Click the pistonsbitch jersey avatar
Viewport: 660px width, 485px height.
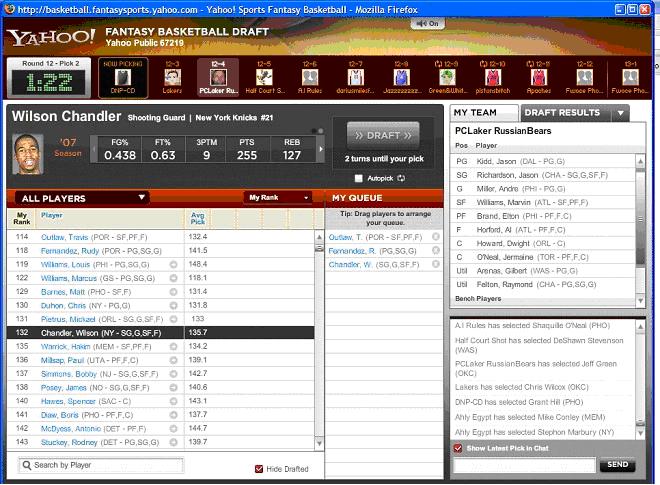(x=493, y=77)
